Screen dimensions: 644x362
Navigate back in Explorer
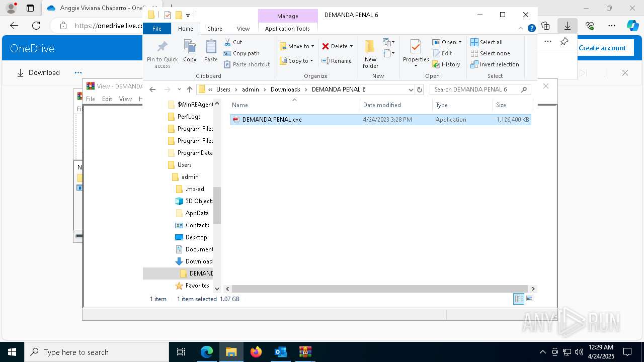[x=153, y=89]
